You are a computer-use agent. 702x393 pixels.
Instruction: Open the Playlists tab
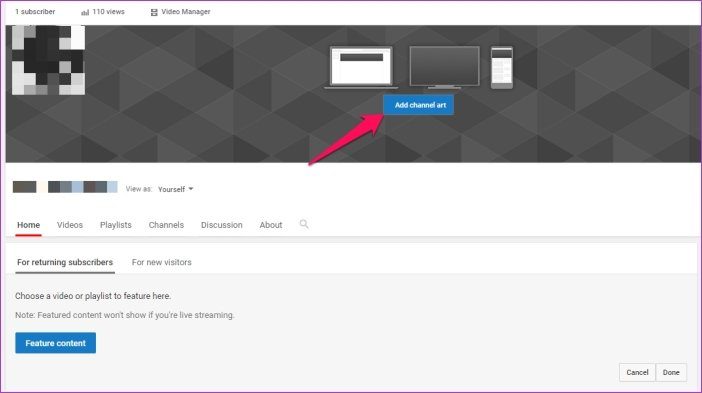116,225
